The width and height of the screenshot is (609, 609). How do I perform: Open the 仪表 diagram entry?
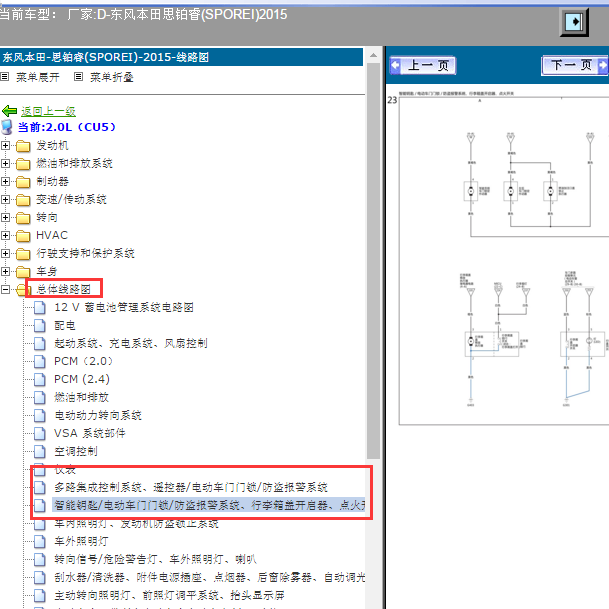click(64, 469)
